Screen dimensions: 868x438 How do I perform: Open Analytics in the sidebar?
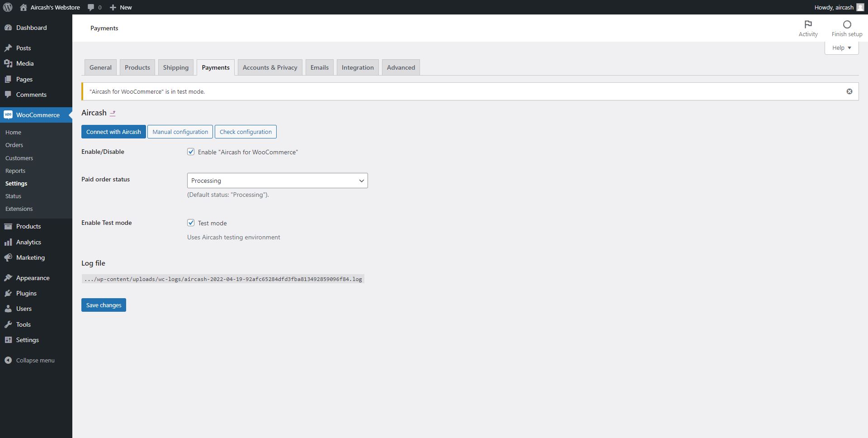[x=36, y=242]
